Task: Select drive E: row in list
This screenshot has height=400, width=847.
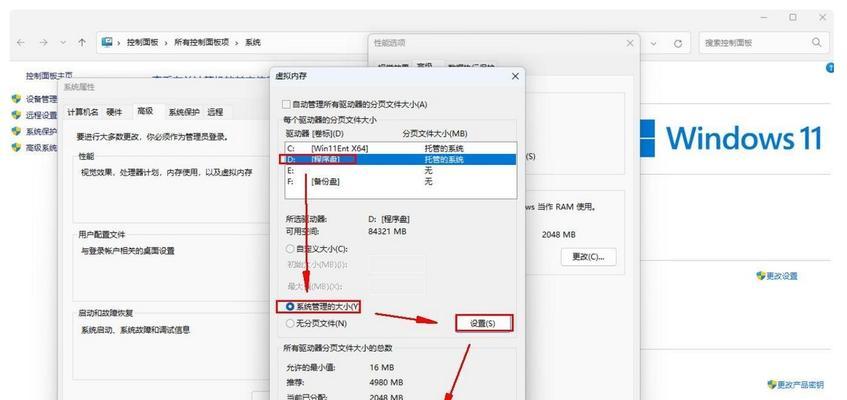Action: (400, 170)
